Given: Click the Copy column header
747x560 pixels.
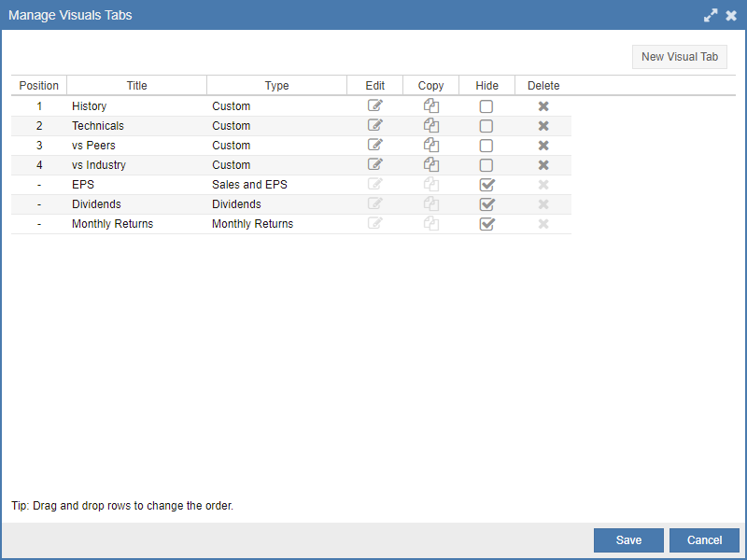Looking at the screenshot, I should coord(431,86).
